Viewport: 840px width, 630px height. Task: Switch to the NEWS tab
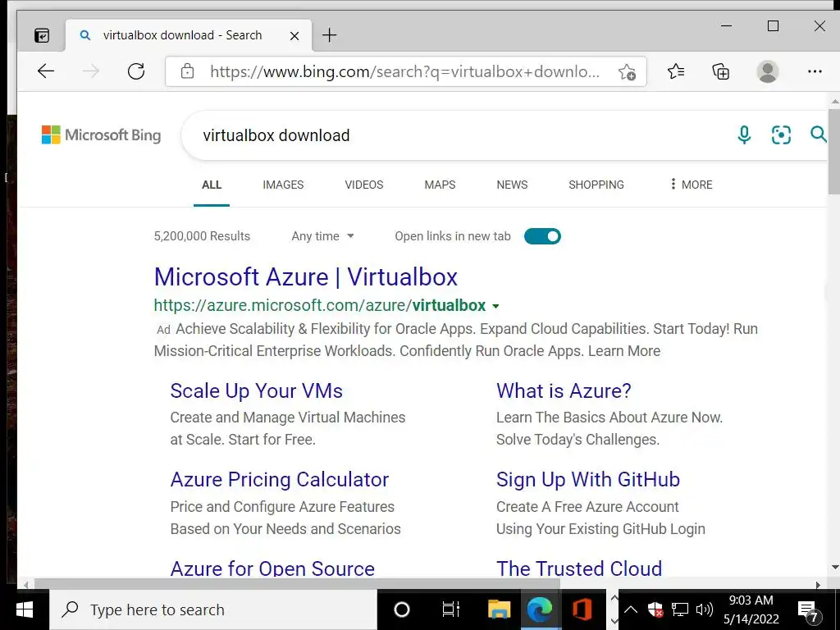512,185
